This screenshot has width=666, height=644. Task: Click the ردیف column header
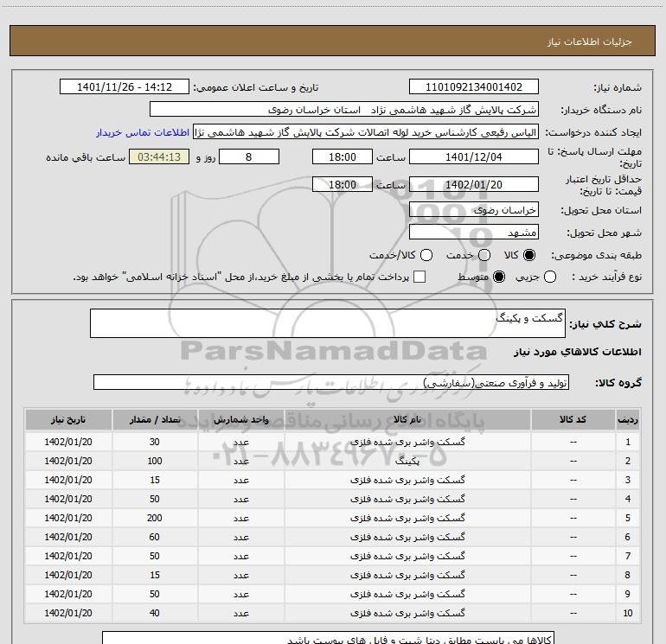click(x=628, y=420)
